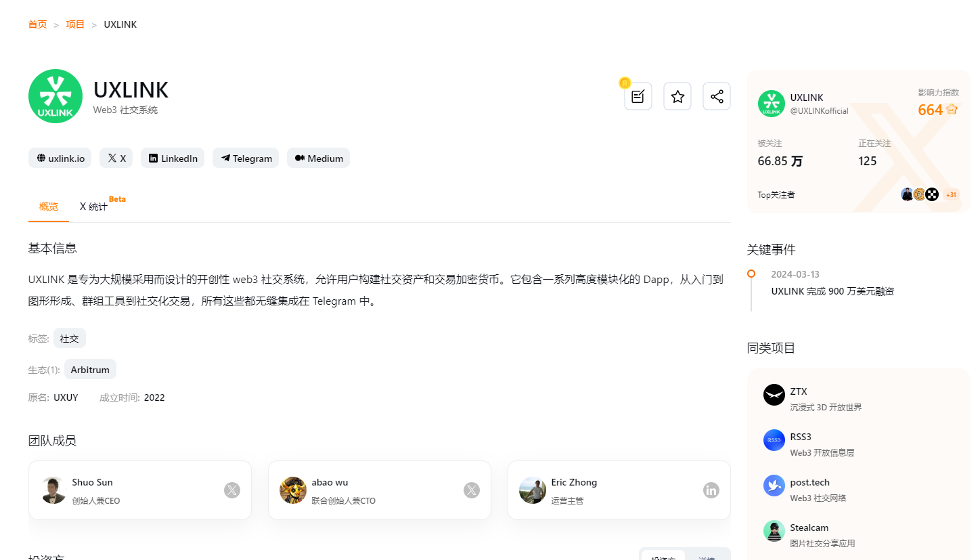Open the LinkedIn link chip

(x=173, y=158)
